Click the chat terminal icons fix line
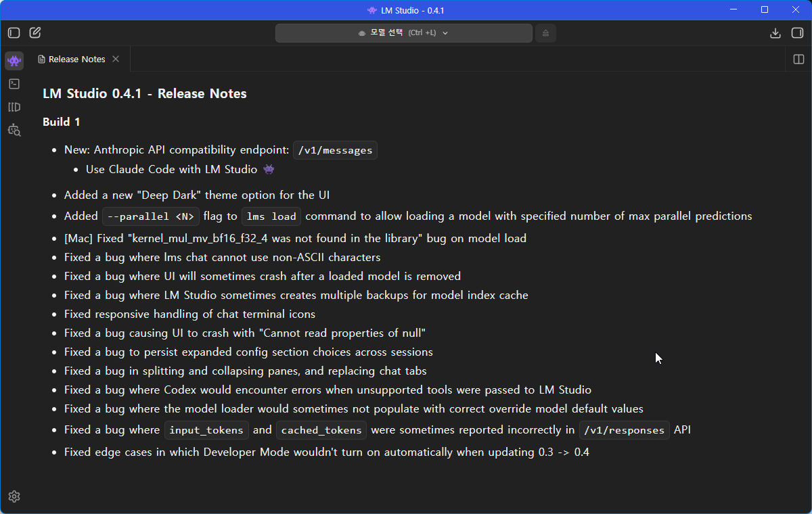Viewport: 812px width, 514px height. [x=190, y=314]
